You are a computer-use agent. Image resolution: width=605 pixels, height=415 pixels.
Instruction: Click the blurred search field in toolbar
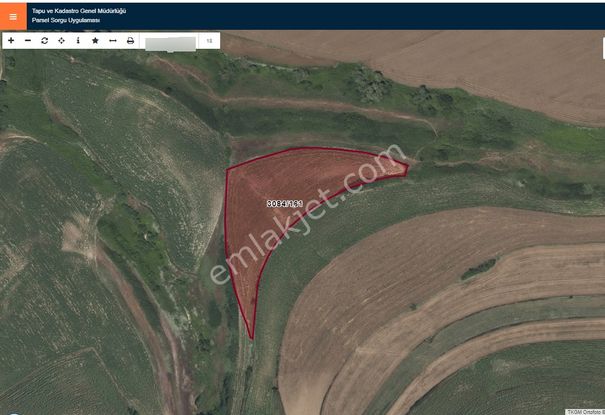point(170,42)
